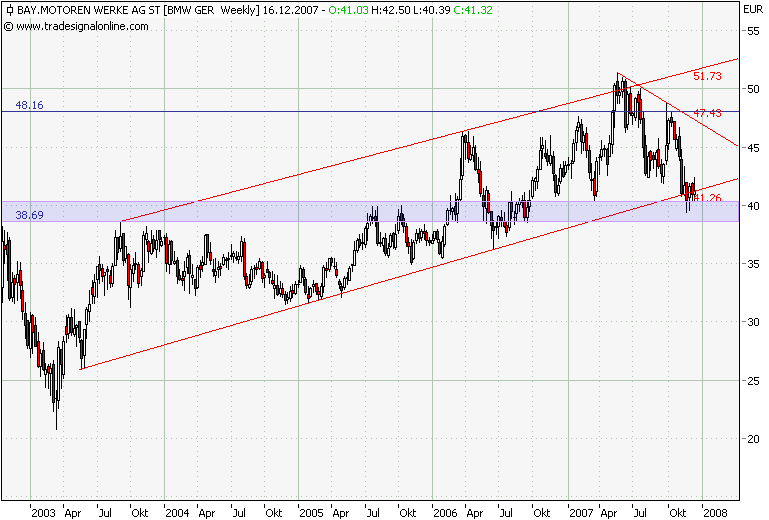The width and height of the screenshot is (769, 520).
Task: Click the 2006 year label on time axis
Action: pyautogui.click(x=445, y=513)
